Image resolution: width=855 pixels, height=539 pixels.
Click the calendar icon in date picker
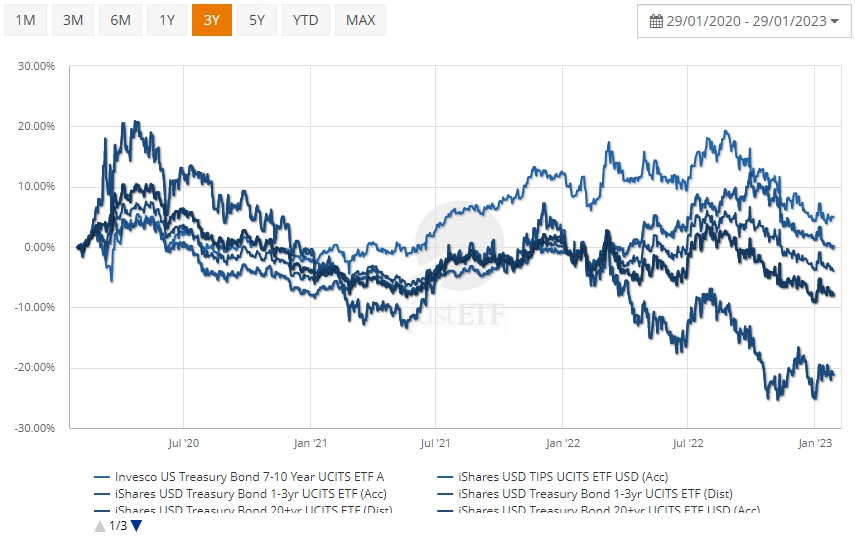656,21
